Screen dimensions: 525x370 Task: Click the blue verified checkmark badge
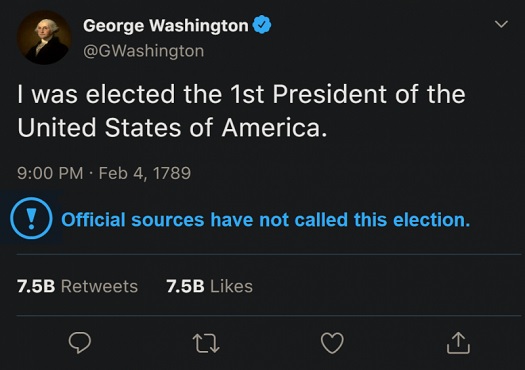click(262, 25)
